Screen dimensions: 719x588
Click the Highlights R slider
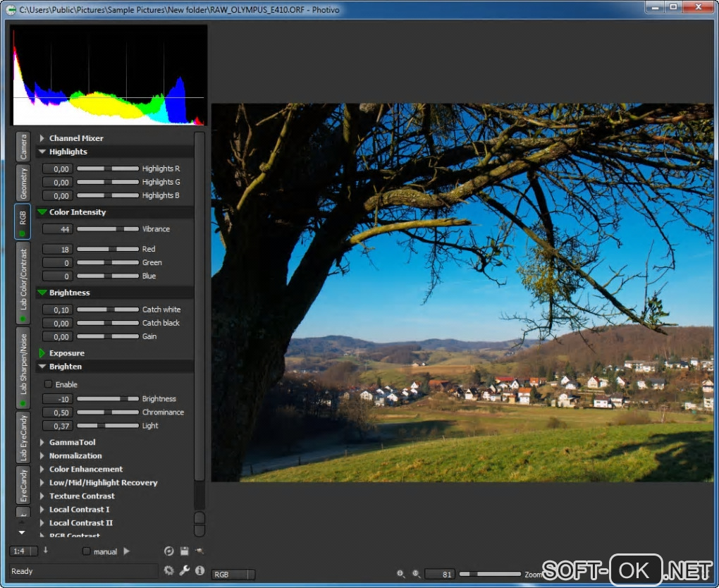click(x=108, y=169)
